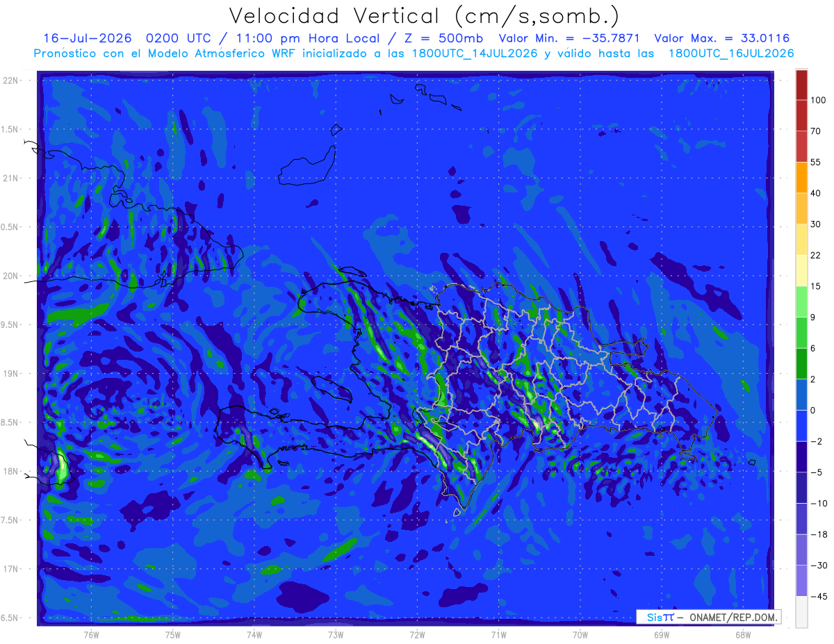Click the "Valor Min. = -35.7871" readout
The width and height of the screenshot is (834, 644).
[569, 38]
